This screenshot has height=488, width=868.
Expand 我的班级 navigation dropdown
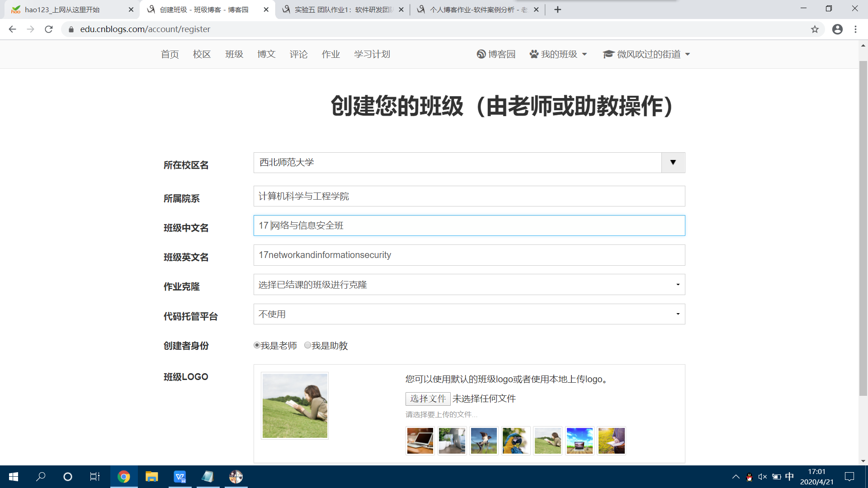click(x=558, y=54)
